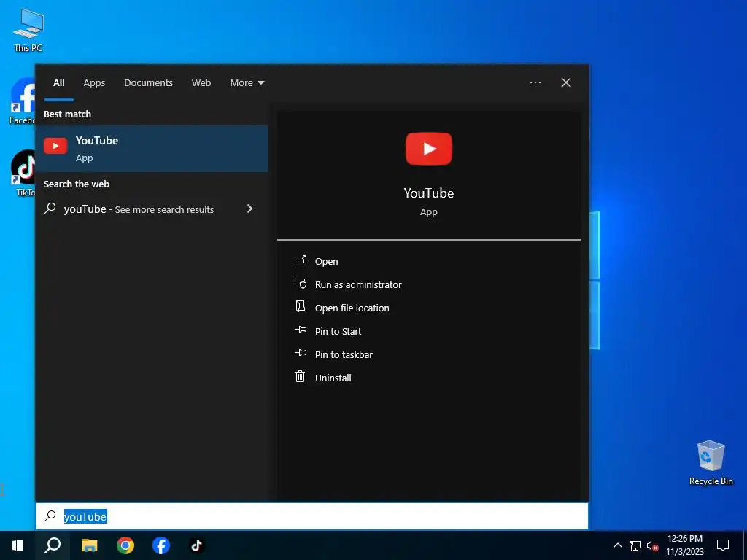
Task: Expand the More dropdown filter
Action: pyautogui.click(x=247, y=83)
